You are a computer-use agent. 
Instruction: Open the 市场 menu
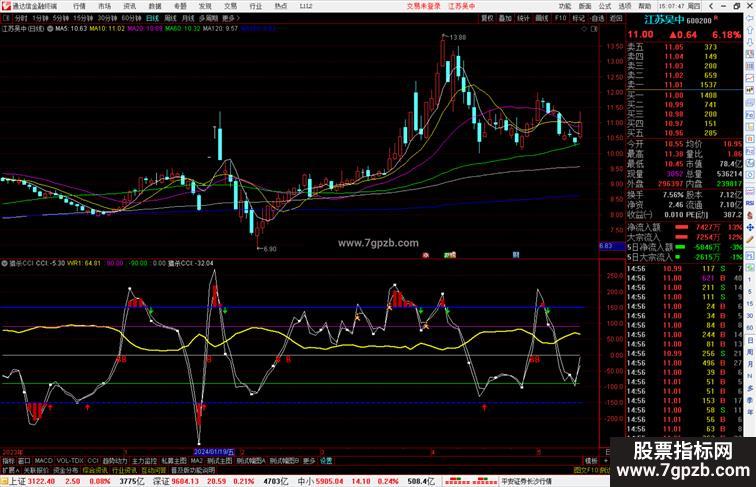pos(104,6)
